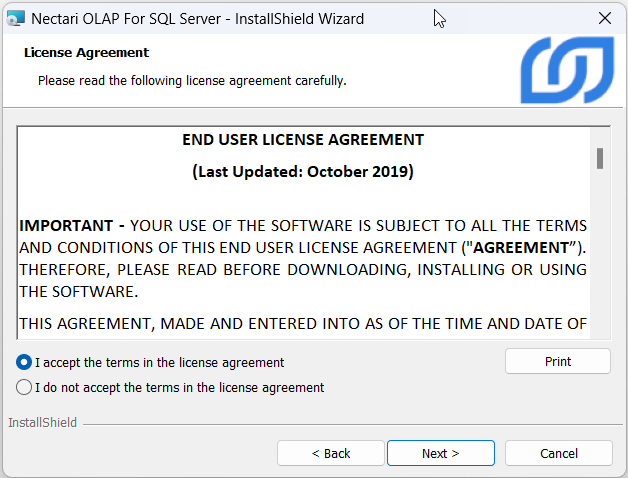Click the "END USER LICENSE AGREEMENT" heading
This screenshot has width=628, height=478.
pyautogui.click(x=303, y=140)
